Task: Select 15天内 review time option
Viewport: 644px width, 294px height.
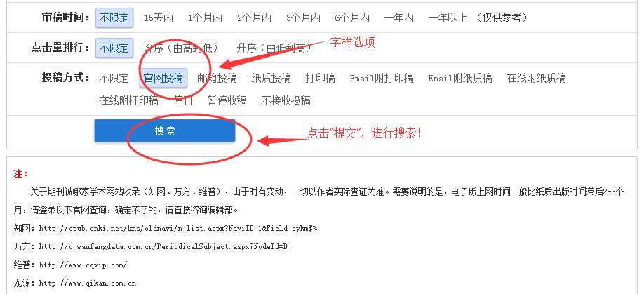Action: point(158,18)
